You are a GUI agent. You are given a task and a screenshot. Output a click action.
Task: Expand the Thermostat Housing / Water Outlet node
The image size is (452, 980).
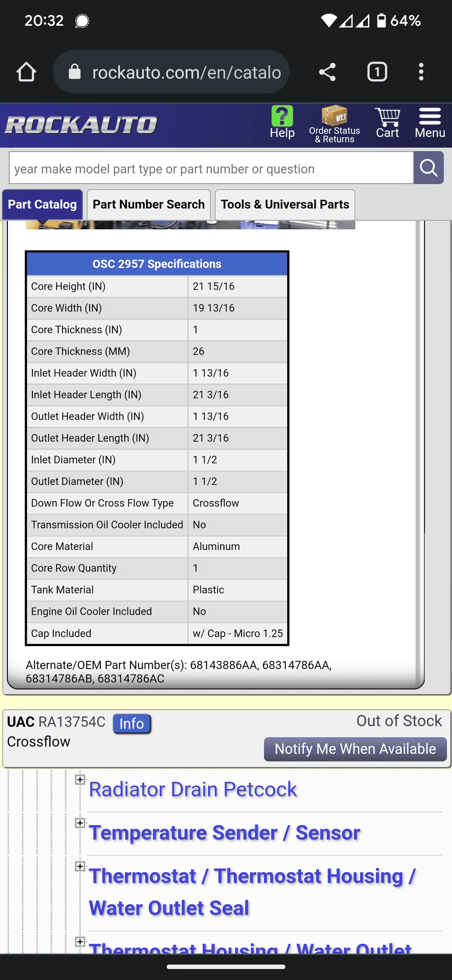pyautogui.click(x=80, y=941)
